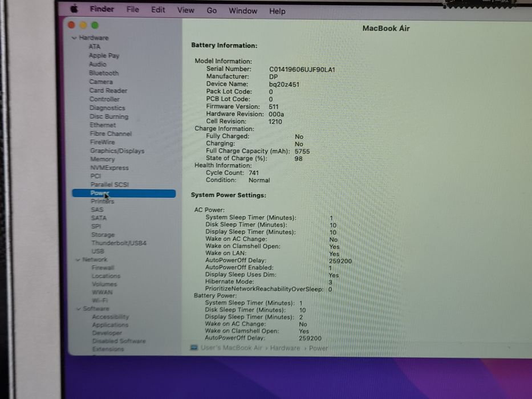Zoom window with green button
This screenshot has width=532, height=399.
point(95,25)
